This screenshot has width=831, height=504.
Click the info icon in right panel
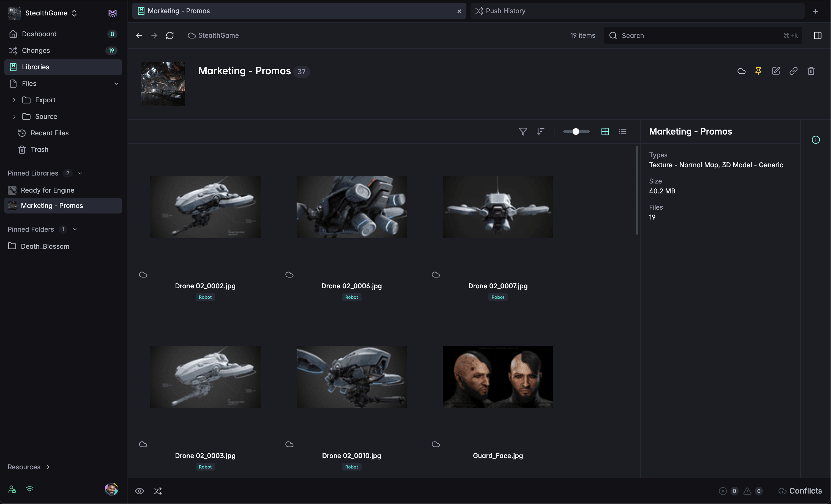(x=816, y=140)
